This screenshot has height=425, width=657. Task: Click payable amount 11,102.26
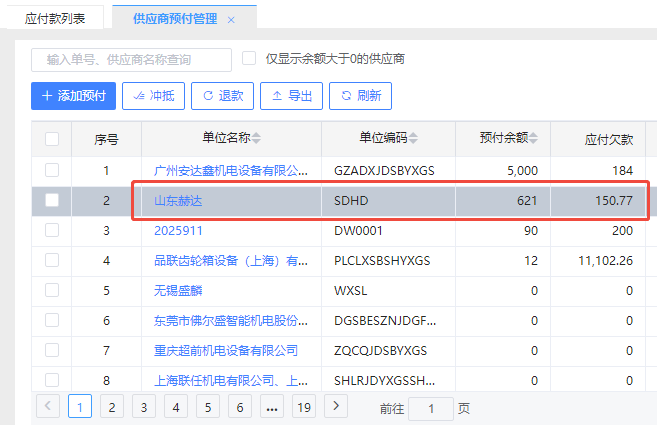tap(605, 261)
